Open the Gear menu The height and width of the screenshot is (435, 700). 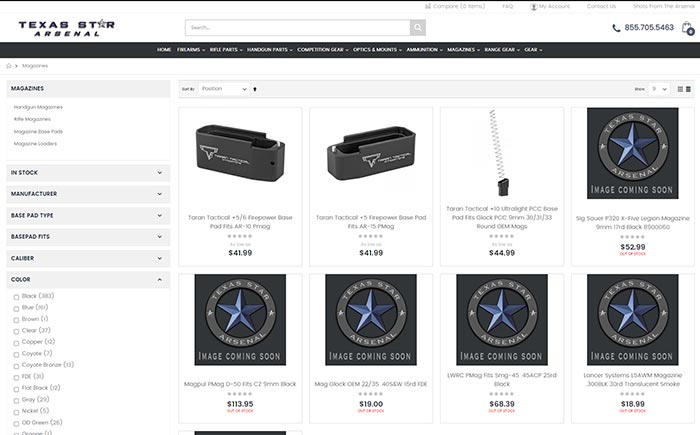click(x=533, y=50)
